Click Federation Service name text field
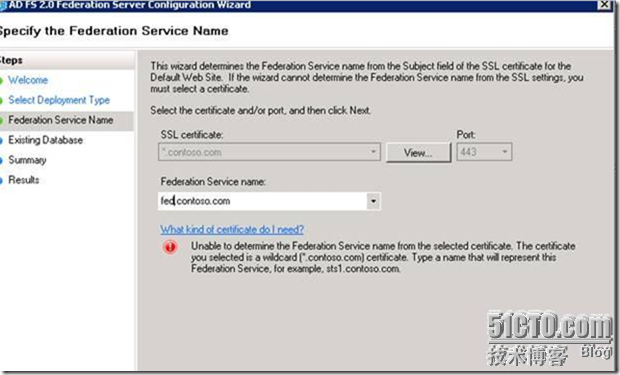 (262, 201)
